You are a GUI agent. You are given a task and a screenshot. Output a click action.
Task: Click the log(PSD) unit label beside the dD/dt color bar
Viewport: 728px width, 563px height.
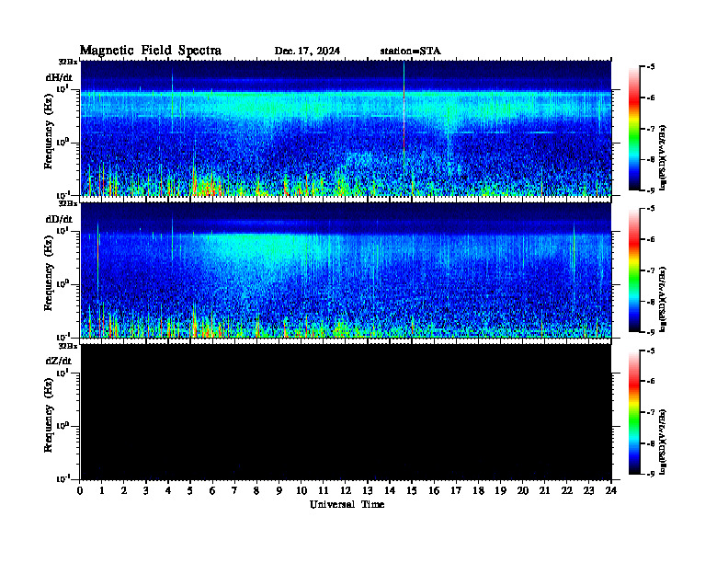(663, 299)
